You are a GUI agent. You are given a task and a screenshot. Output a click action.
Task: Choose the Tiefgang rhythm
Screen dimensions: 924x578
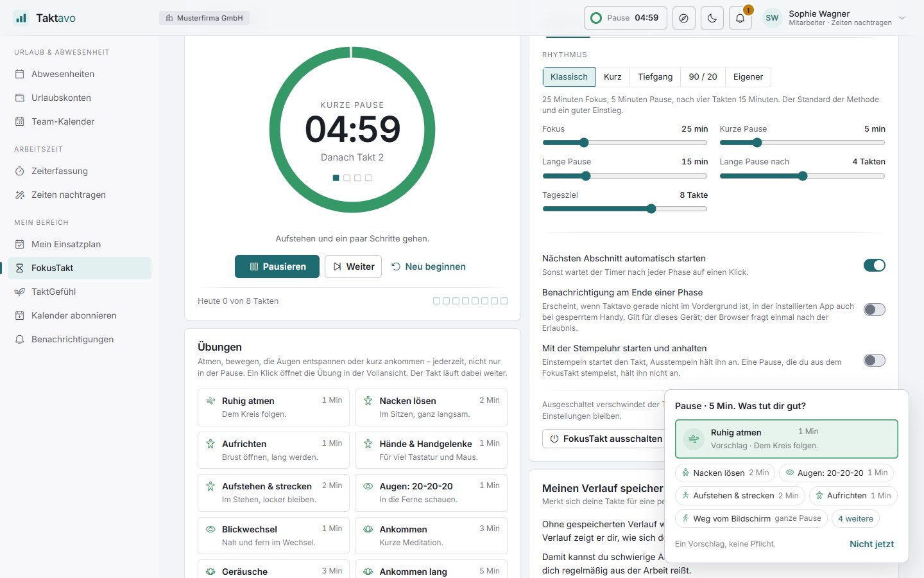tap(655, 77)
